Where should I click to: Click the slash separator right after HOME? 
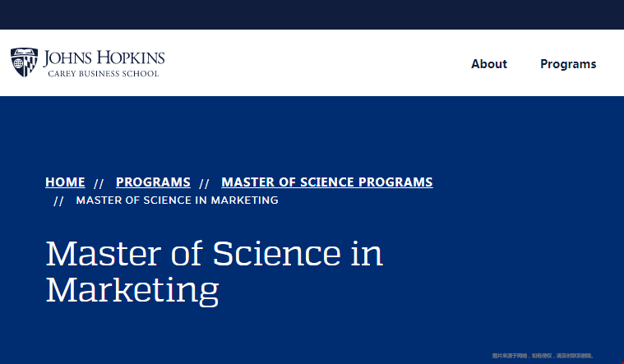click(99, 183)
